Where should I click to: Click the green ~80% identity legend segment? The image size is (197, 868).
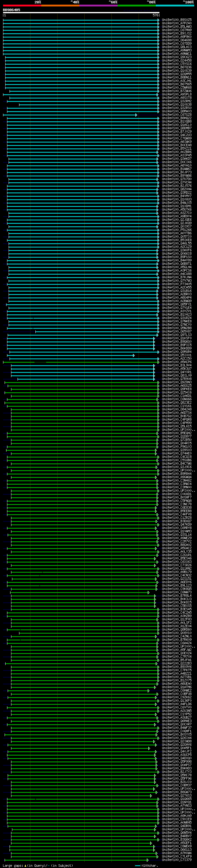tap(137, 6)
